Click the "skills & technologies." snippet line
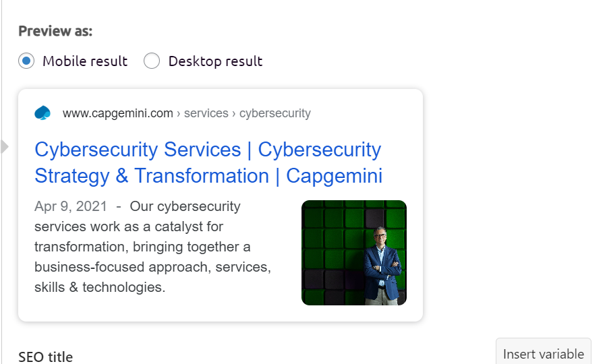Image resolution: width=607 pixels, height=364 pixels. pos(100,287)
